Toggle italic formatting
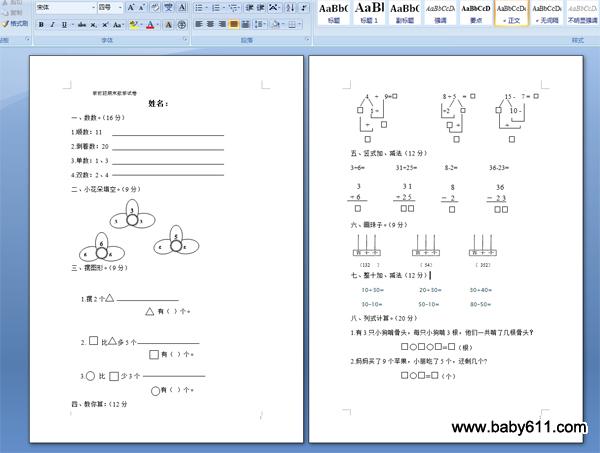 point(51,24)
